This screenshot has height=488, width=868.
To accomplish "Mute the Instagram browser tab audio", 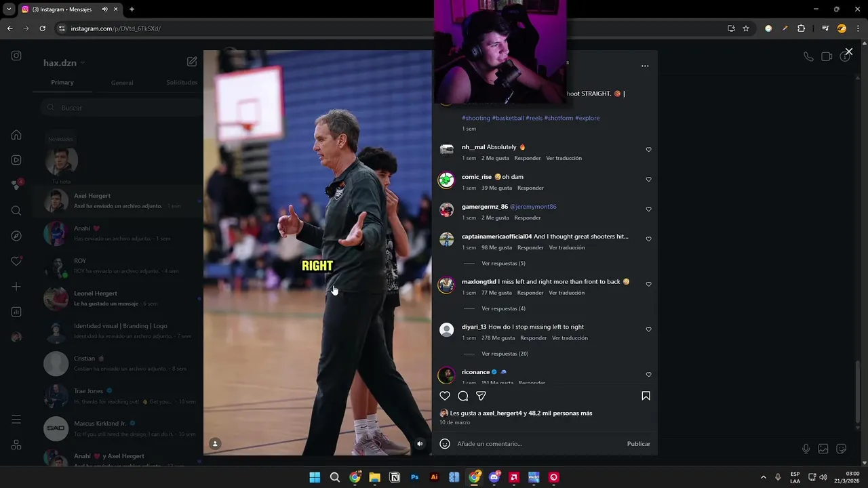I will point(104,9).
